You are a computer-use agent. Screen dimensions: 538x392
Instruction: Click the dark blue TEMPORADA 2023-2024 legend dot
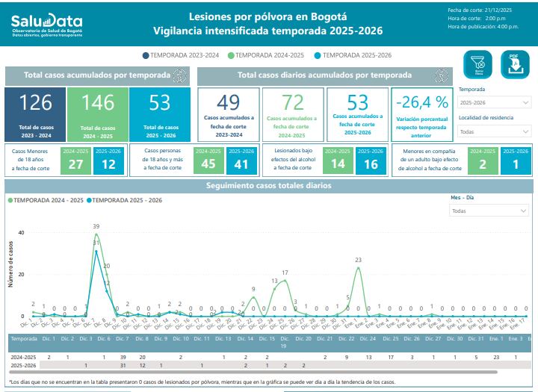tap(145, 55)
